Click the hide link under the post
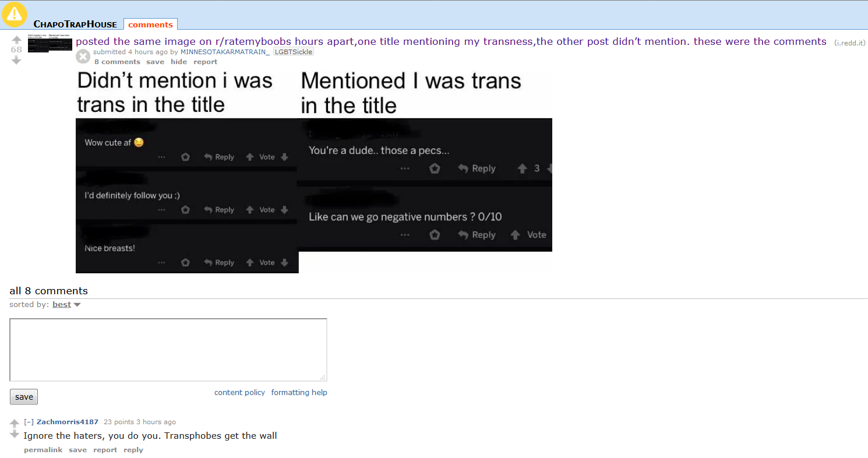 (179, 62)
